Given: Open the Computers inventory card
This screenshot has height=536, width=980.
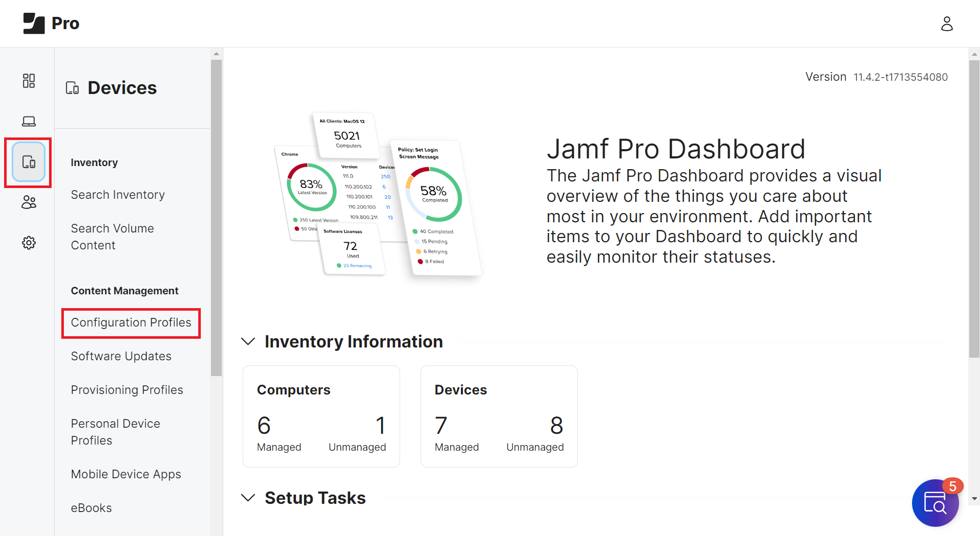Looking at the screenshot, I should pos(321,416).
